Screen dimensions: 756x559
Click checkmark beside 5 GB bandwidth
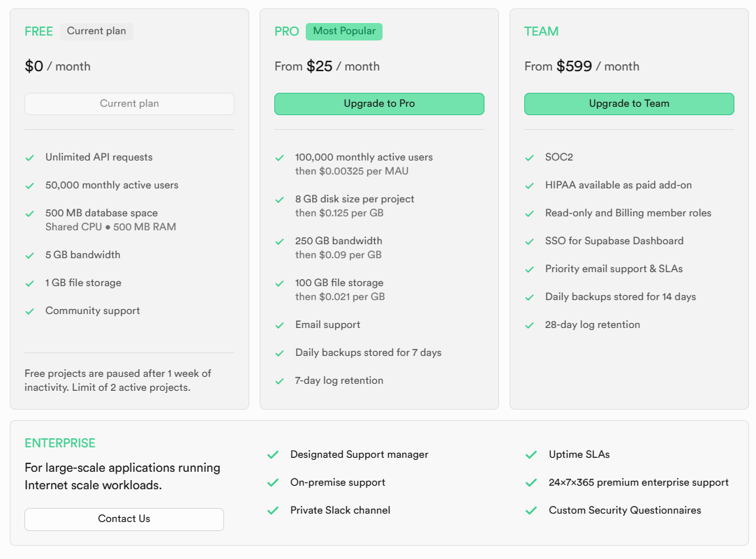30,255
